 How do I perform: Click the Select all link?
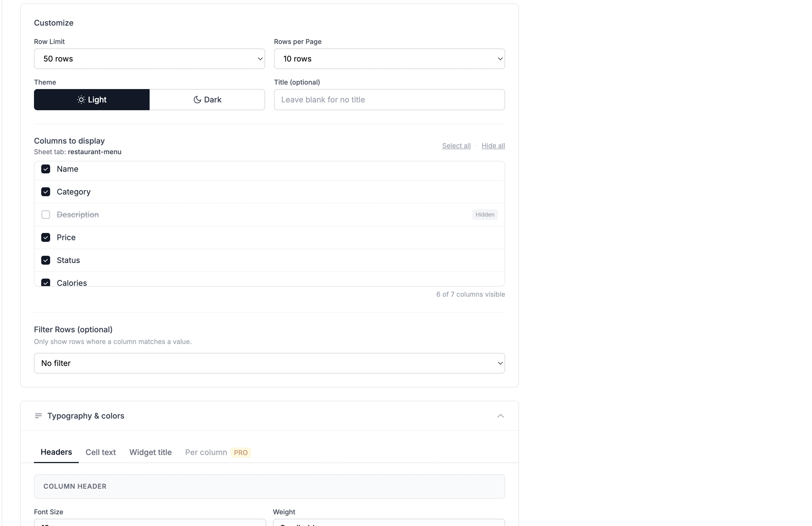point(456,146)
